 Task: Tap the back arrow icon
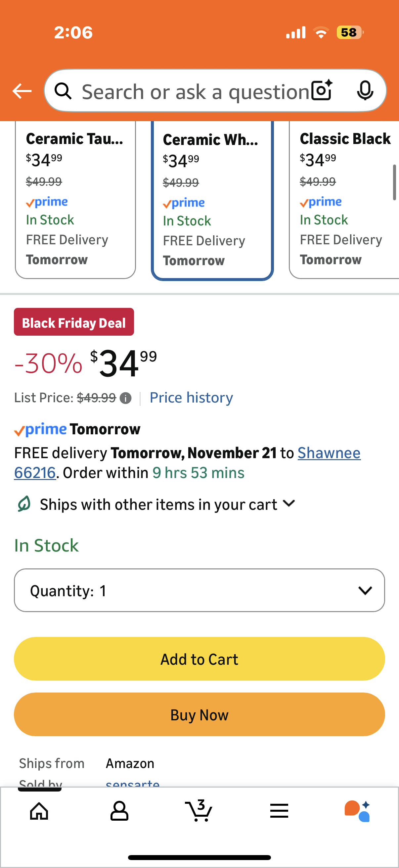[22, 91]
